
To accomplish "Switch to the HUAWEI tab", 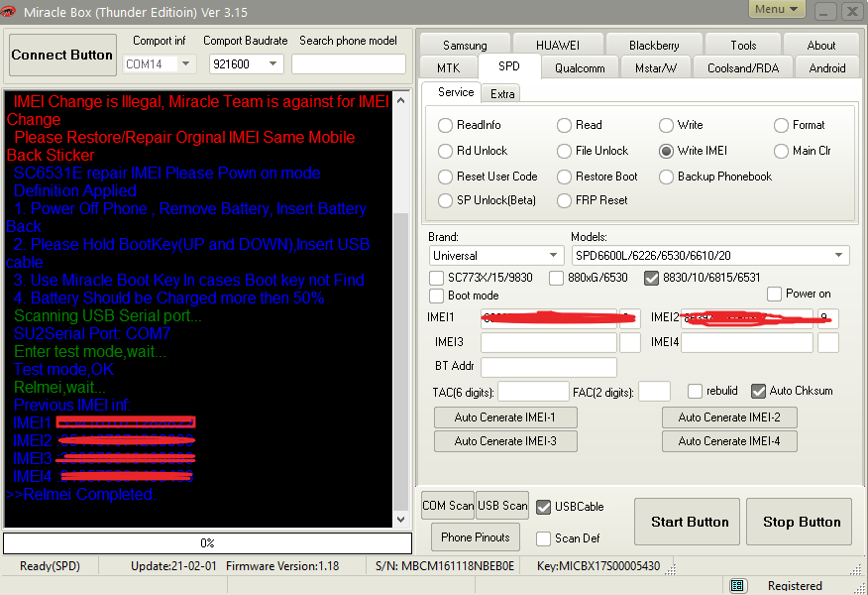I will [x=558, y=45].
